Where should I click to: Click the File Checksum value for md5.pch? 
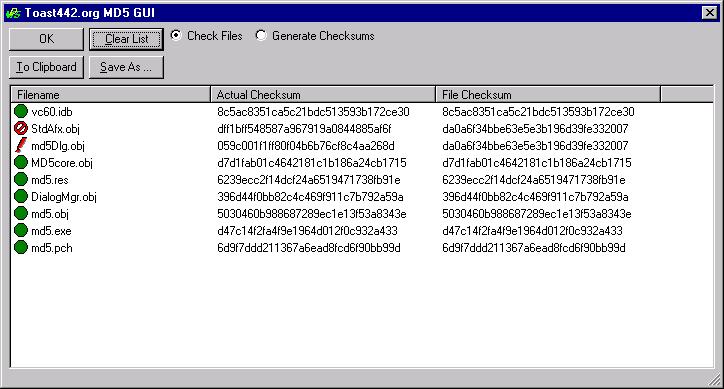(534, 248)
